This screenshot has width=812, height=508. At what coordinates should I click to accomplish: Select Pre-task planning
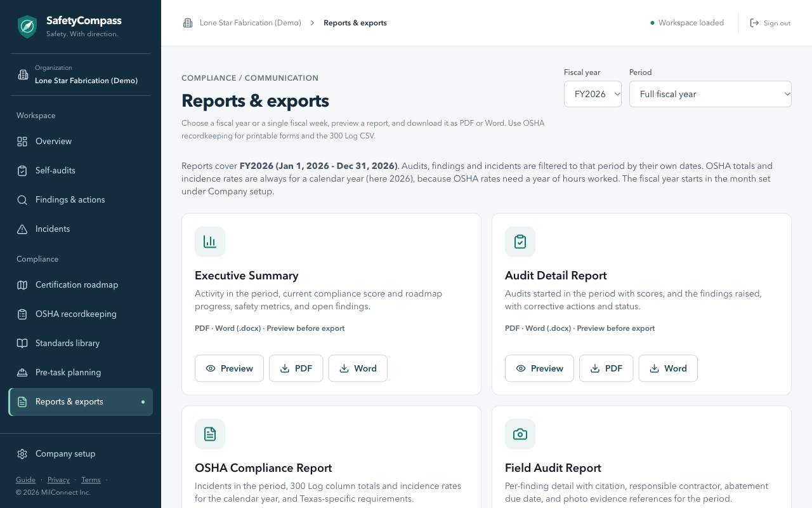[81, 373]
